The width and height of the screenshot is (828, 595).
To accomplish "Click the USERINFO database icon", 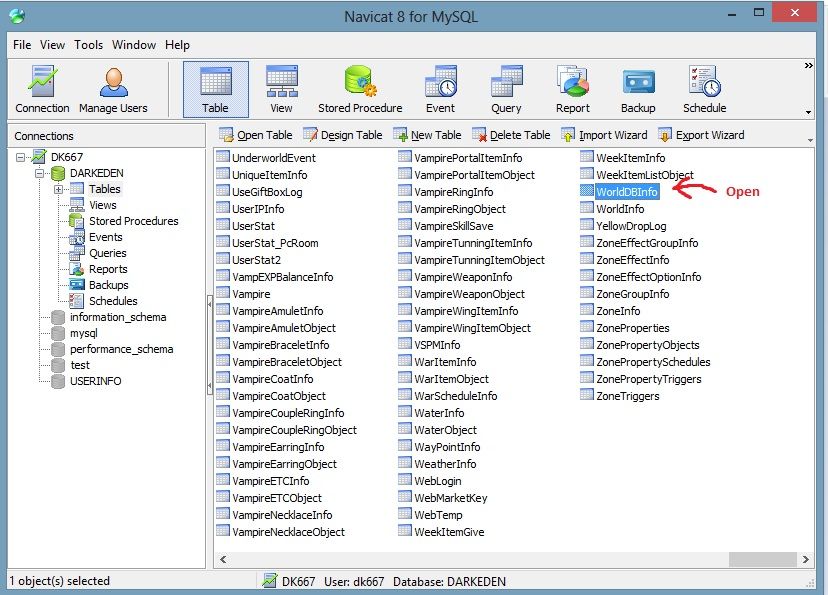I will coord(58,381).
